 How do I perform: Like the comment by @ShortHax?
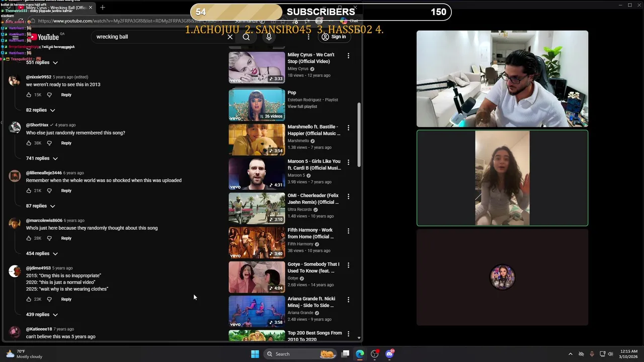point(29,143)
